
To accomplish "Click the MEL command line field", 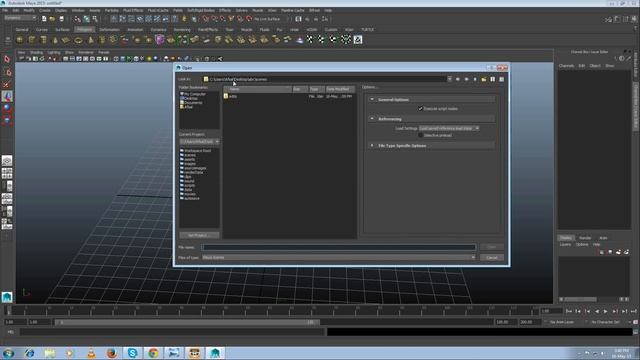I will click(172, 332).
